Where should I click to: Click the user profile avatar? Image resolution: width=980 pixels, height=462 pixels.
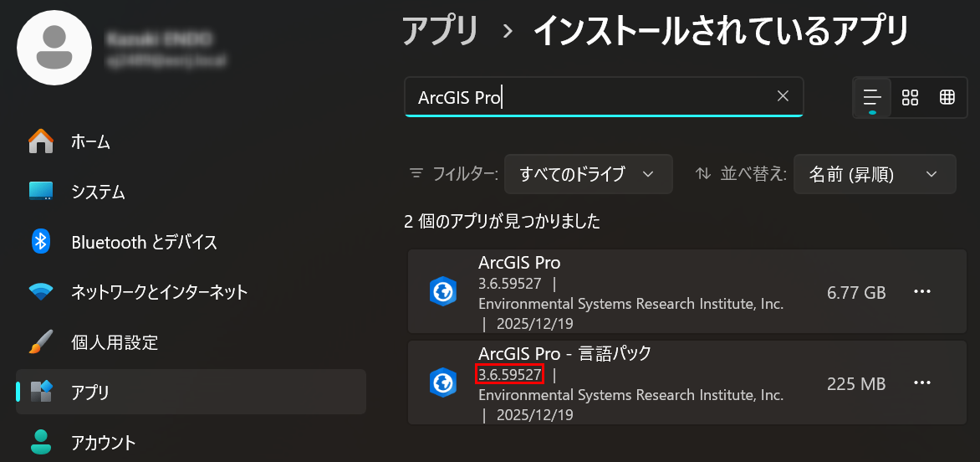[54, 48]
